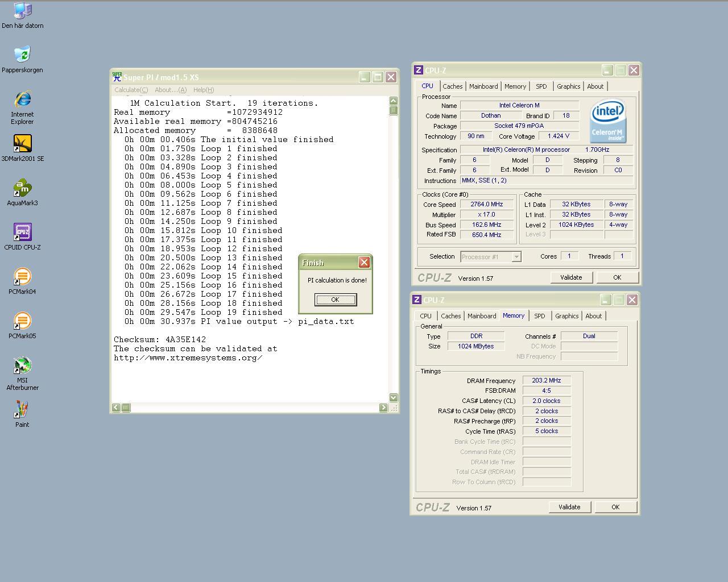Select Paint desktop icon

click(22, 414)
